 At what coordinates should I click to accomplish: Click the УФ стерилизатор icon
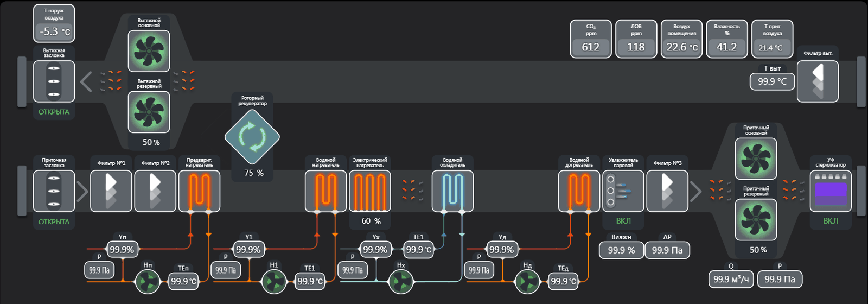point(831,191)
